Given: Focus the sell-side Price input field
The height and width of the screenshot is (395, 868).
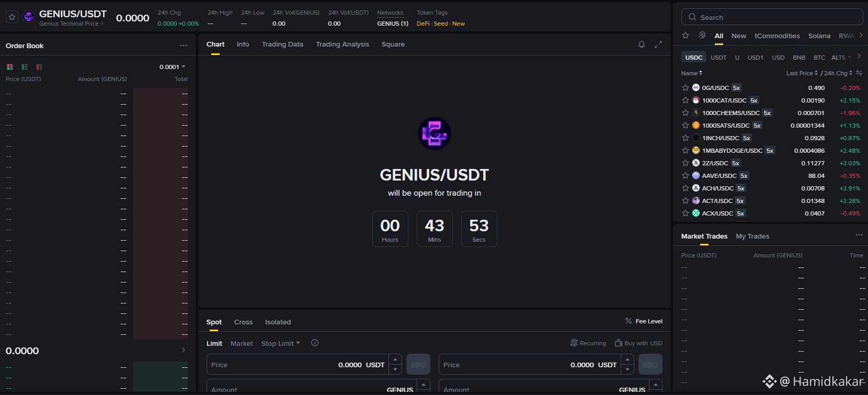Looking at the screenshot, I should click(x=530, y=365).
